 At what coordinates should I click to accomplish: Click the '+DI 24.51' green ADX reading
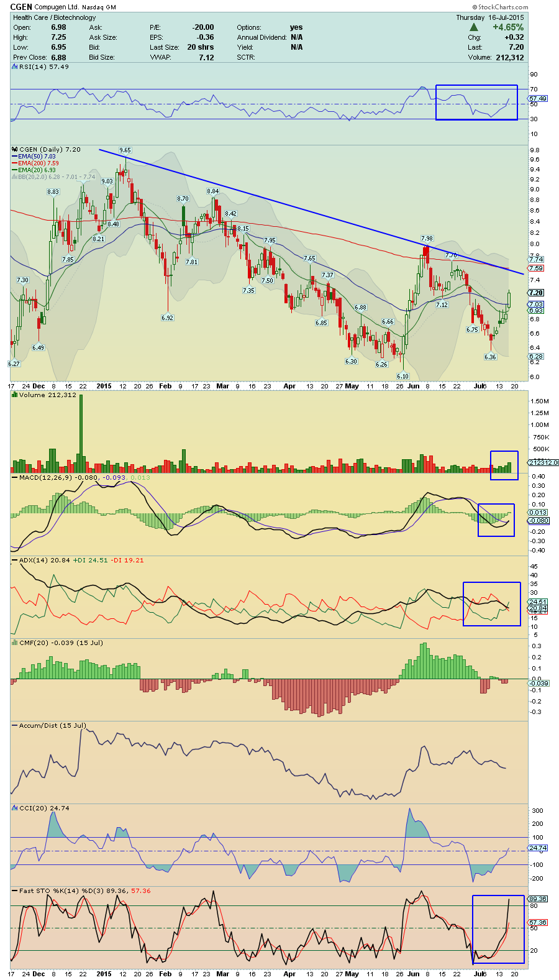pyautogui.click(x=90, y=560)
